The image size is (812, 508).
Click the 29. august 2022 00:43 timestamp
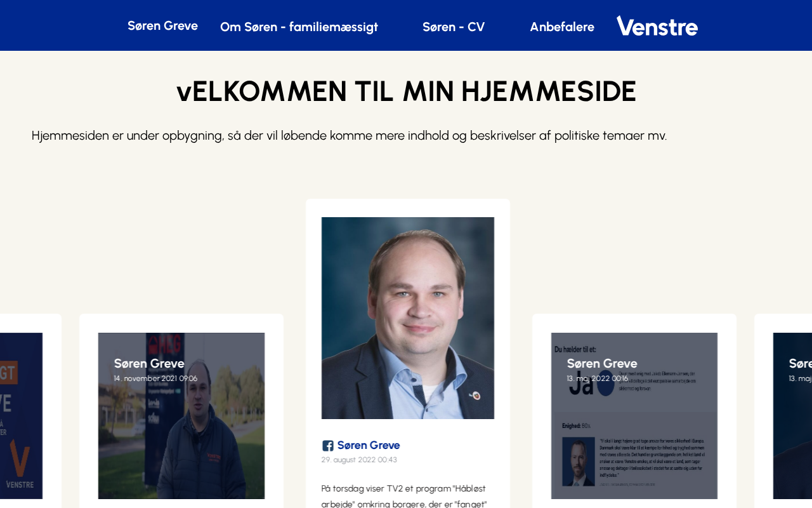point(359,460)
